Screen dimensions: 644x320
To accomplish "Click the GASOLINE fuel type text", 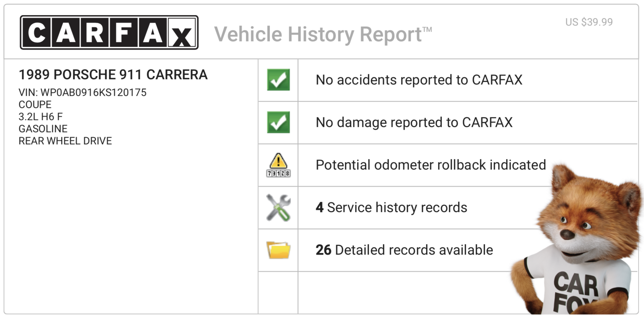I will [43, 129].
